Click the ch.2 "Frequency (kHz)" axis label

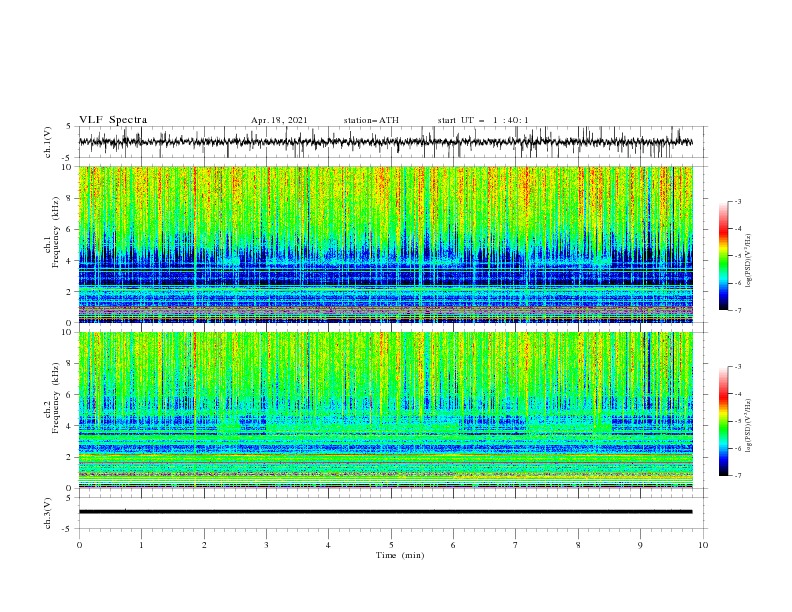(56, 397)
